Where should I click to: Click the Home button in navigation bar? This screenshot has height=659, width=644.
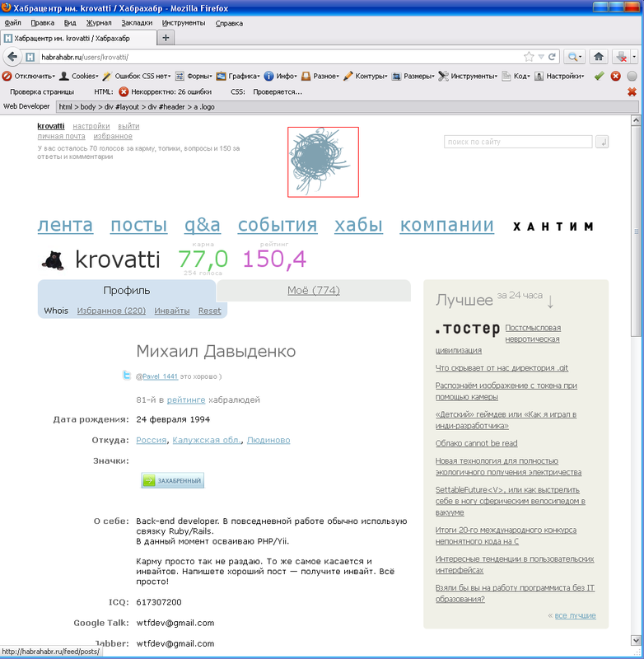tap(599, 57)
